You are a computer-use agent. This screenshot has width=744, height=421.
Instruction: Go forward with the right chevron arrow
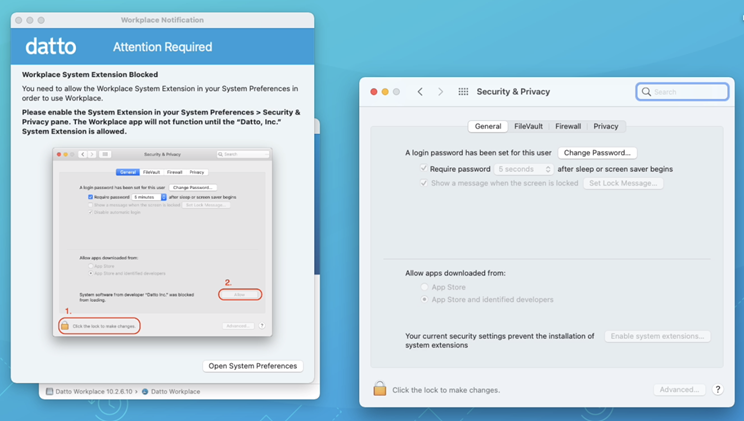[x=440, y=92]
